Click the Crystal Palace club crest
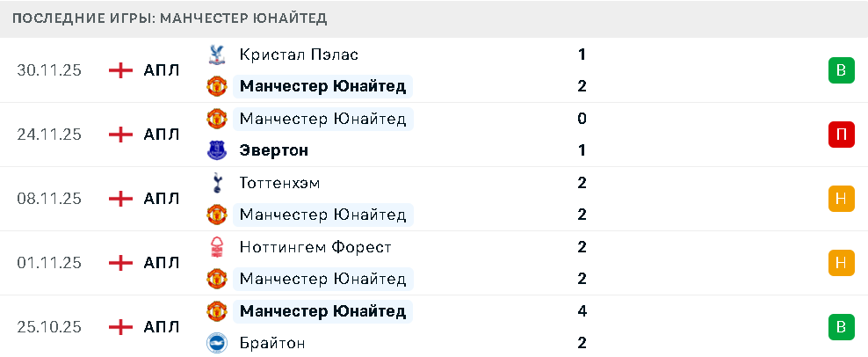The height and width of the screenshot is (357, 868). click(x=216, y=55)
